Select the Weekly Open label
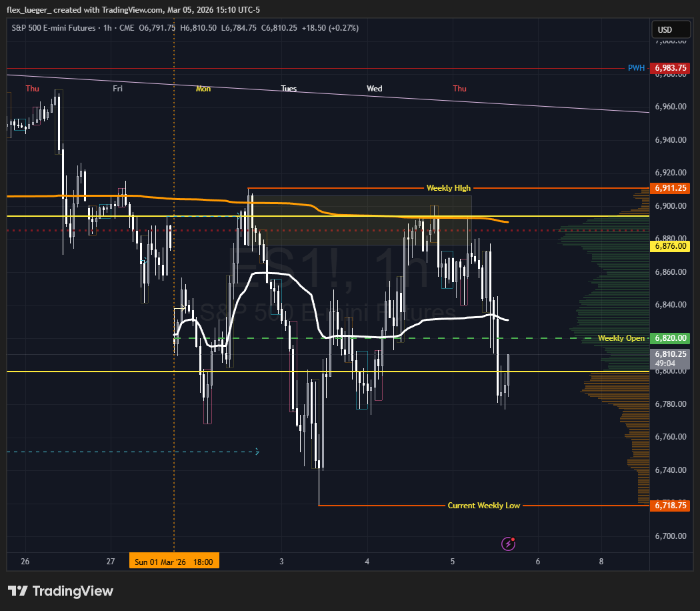Screen dimensions: 700x611 pos(621,338)
